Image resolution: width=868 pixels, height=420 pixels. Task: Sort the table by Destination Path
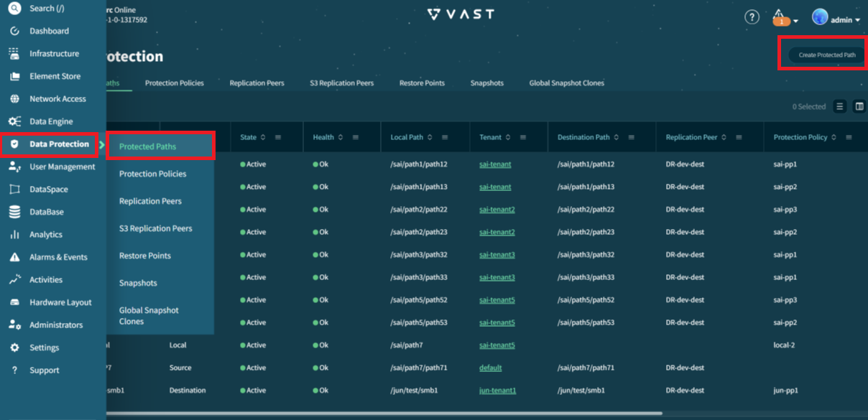(x=617, y=137)
